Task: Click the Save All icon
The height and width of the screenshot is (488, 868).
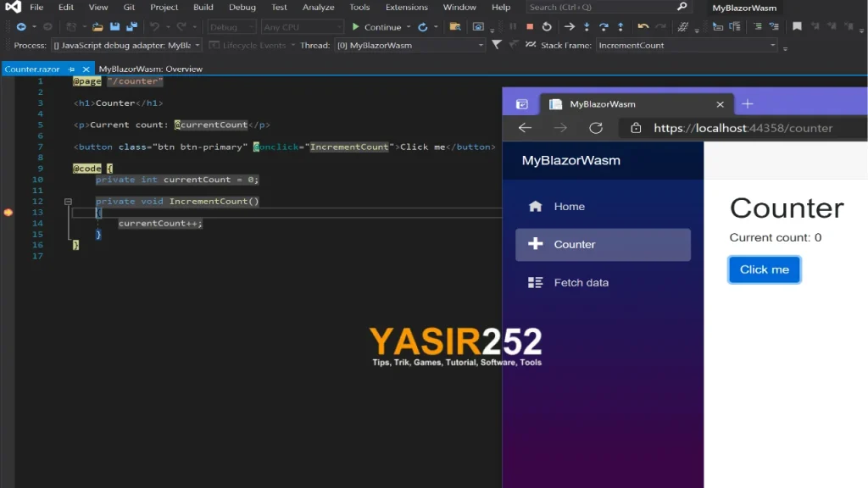Action: click(x=131, y=26)
